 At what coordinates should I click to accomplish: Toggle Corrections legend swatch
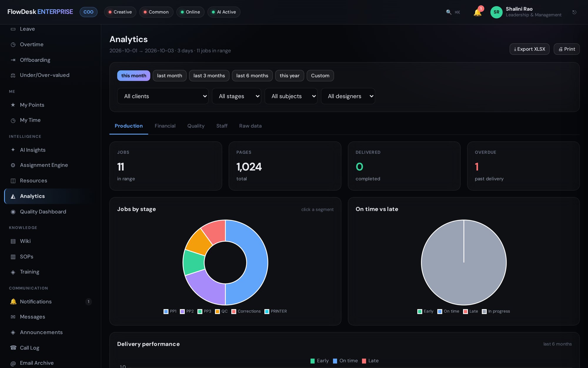coord(234,311)
